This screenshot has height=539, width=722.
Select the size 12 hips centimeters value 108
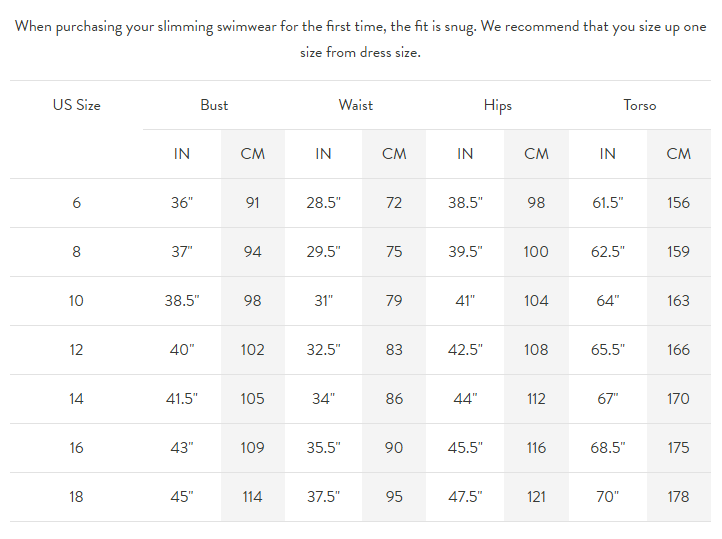click(536, 350)
